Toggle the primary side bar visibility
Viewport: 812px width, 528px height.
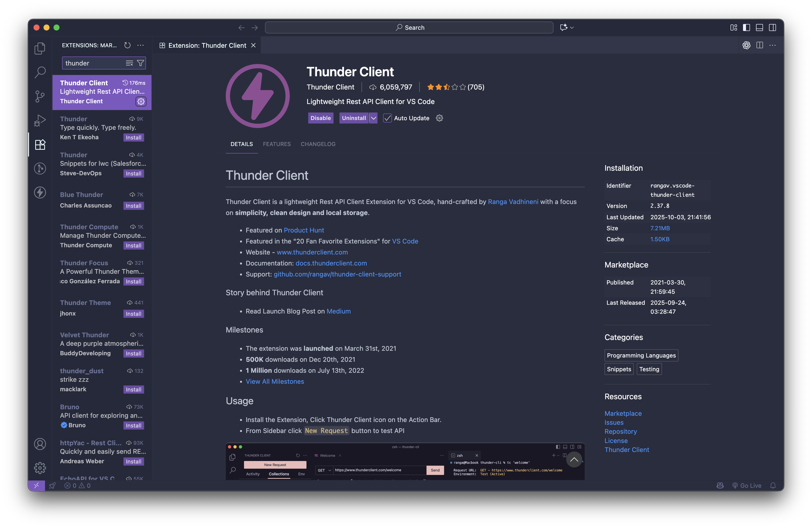(746, 28)
